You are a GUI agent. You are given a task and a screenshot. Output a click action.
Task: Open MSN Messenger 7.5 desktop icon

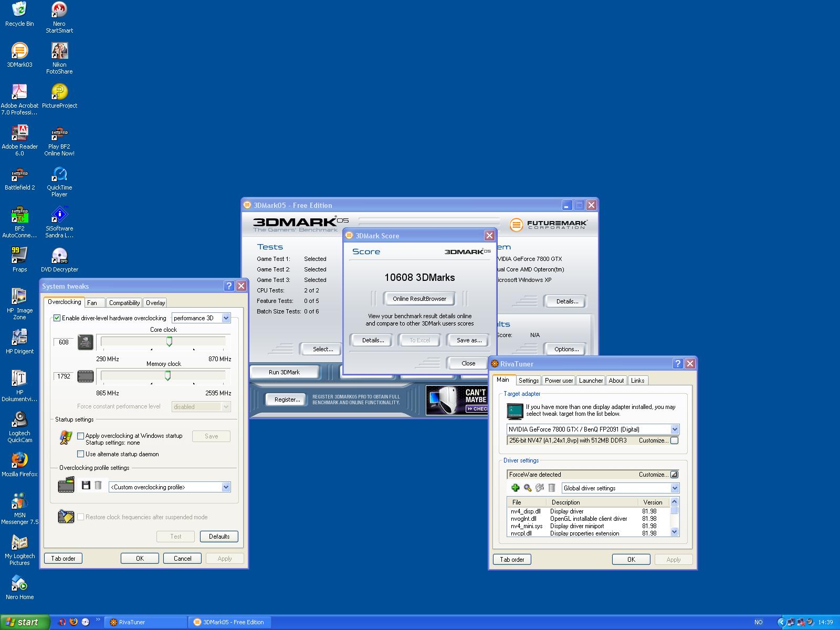[19, 508]
